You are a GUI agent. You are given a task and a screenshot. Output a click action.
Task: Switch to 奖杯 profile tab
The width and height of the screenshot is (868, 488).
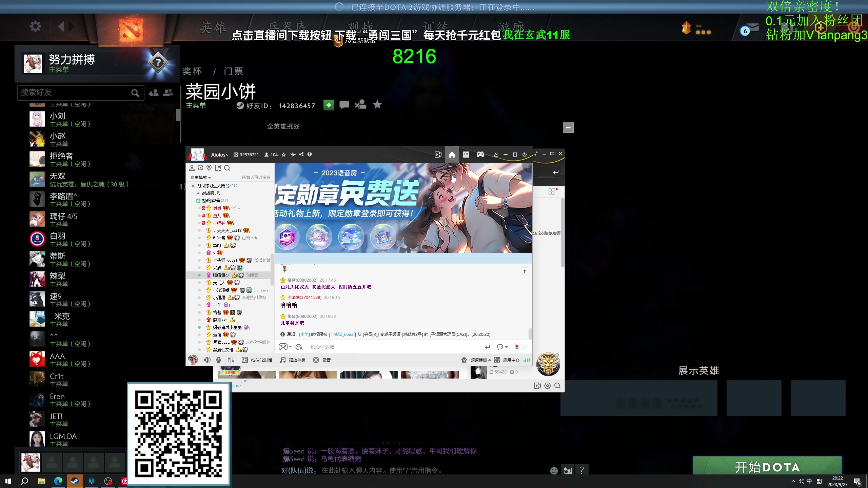coord(192,71)
